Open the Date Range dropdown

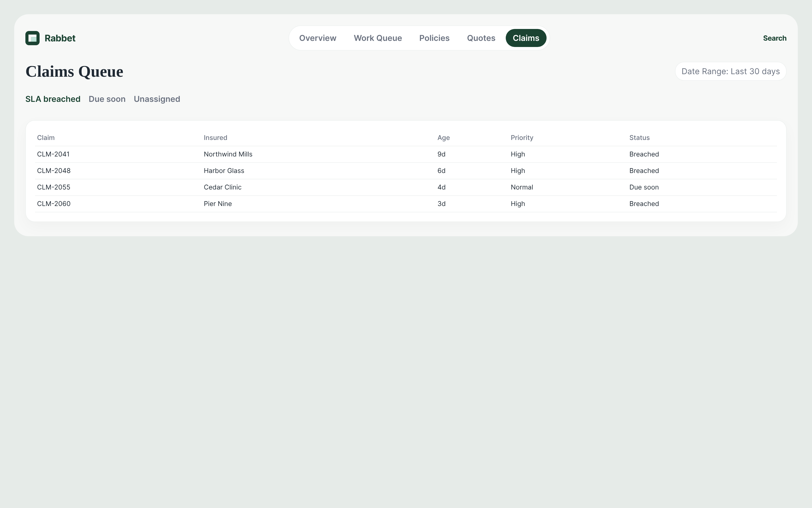(x=731, y=71)
